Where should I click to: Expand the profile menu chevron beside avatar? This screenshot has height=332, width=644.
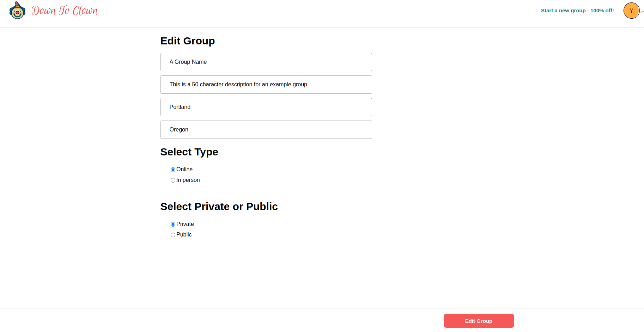pyautogui.click(x=642, y=12)
